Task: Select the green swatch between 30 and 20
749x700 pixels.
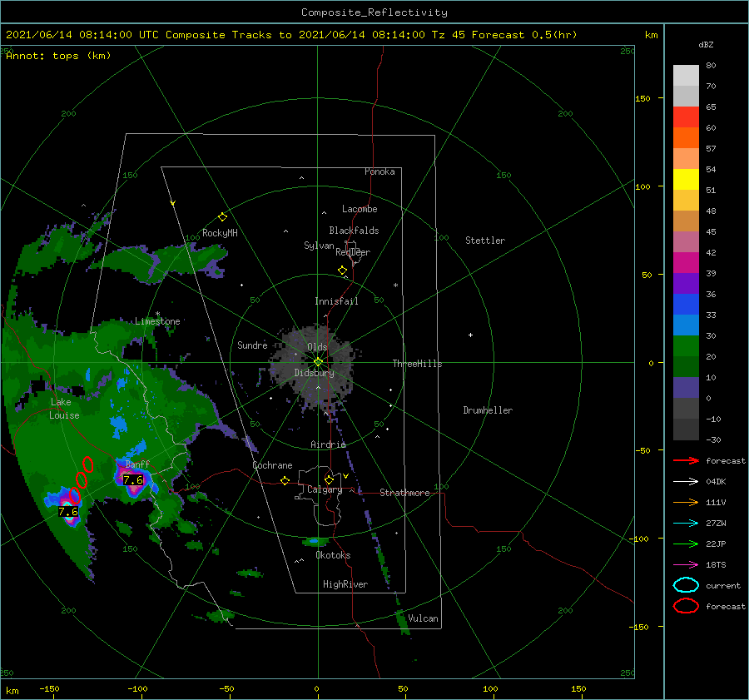Action: point(686,346)
